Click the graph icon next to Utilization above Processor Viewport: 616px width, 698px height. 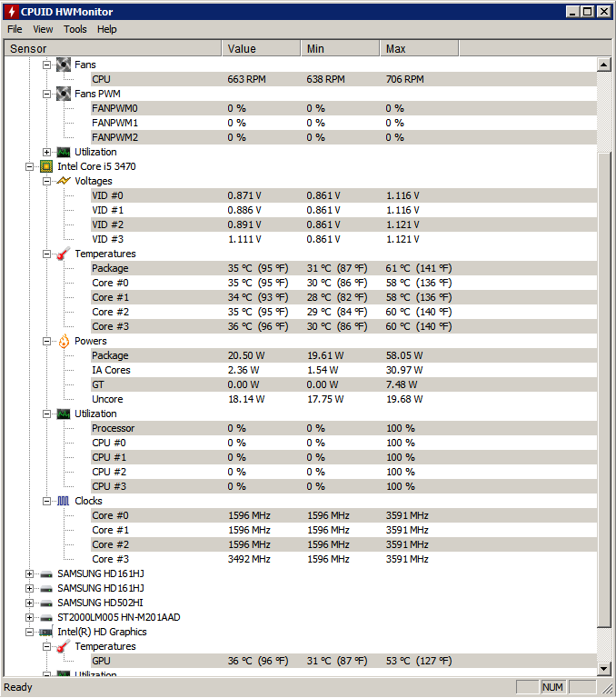click(64, 414)
